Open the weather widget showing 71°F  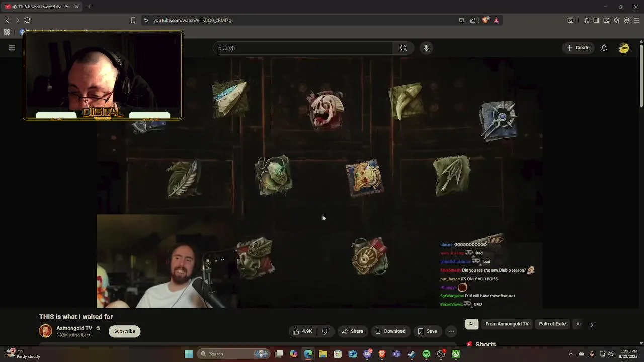click(23, 354)
